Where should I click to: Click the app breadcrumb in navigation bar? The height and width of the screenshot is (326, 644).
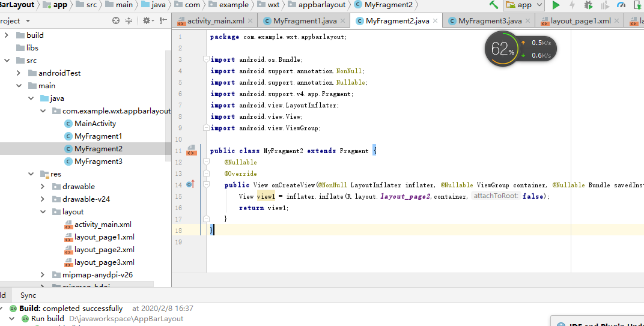click(55, 5)
